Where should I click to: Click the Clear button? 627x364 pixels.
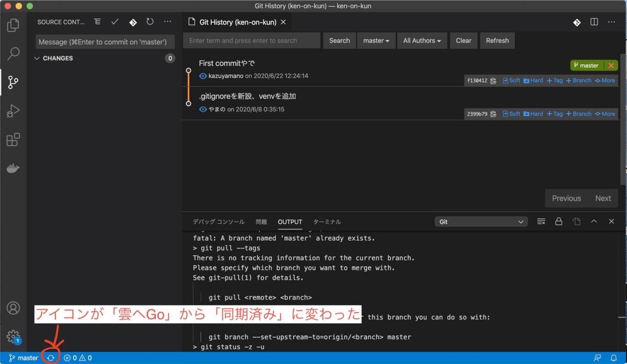click(463, 41)
